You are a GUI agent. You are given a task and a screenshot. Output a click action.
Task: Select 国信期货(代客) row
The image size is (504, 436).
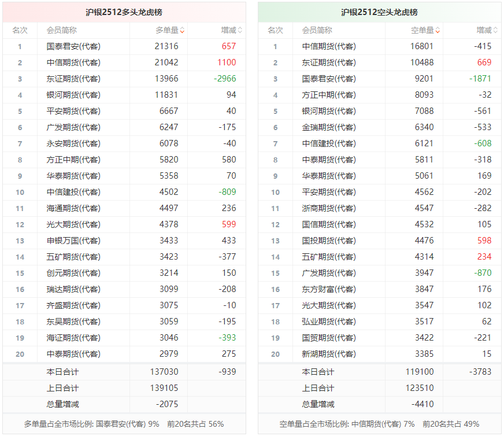tap(380, 224)
